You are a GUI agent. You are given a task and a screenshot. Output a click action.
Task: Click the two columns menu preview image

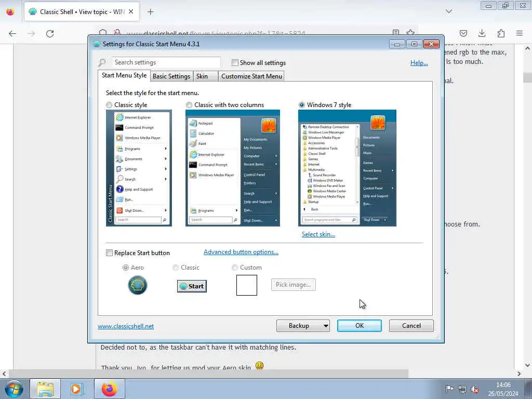[x=233, y=168]
